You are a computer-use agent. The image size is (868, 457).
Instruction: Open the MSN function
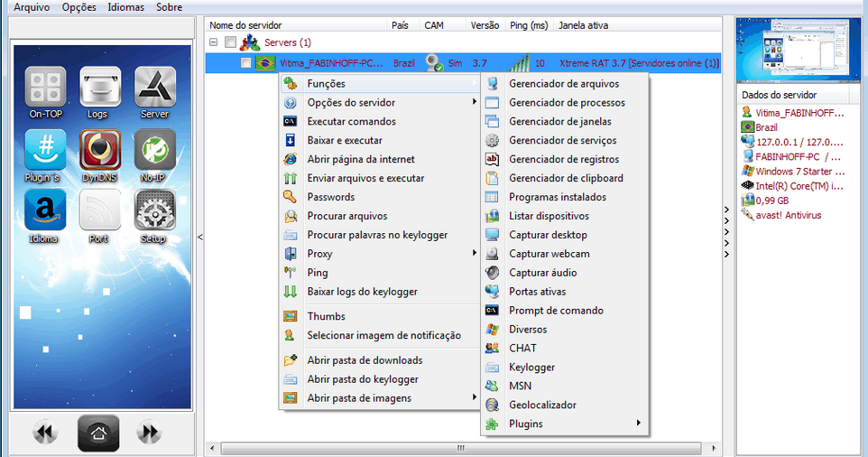pos(564,386)
